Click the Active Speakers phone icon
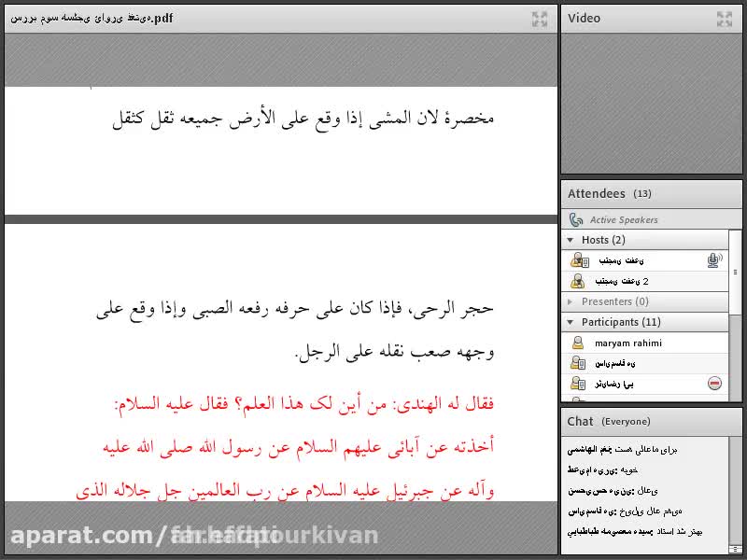Viewport: 747px width, 560px height. 577,220
